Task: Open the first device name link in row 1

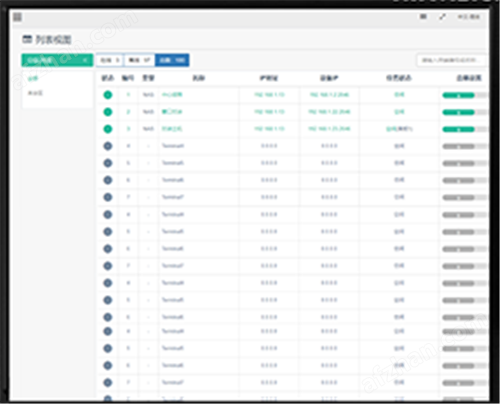Action: coord(172,95)
